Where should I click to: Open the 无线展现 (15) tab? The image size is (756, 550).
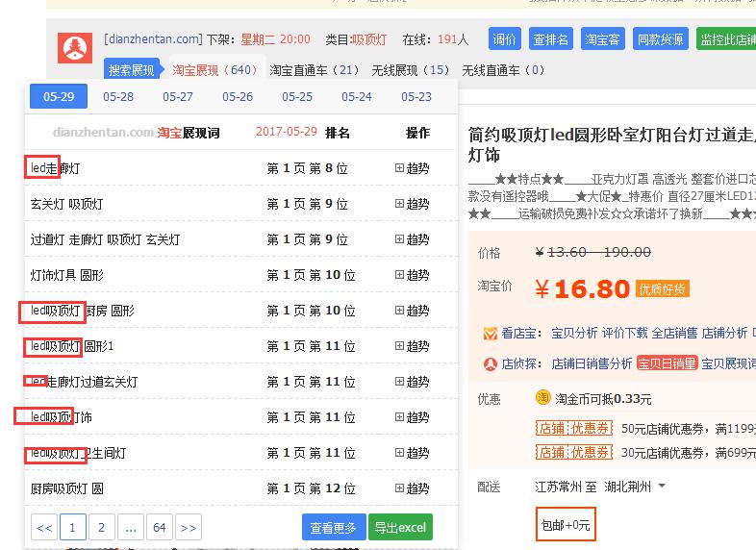tap(410, 70)
